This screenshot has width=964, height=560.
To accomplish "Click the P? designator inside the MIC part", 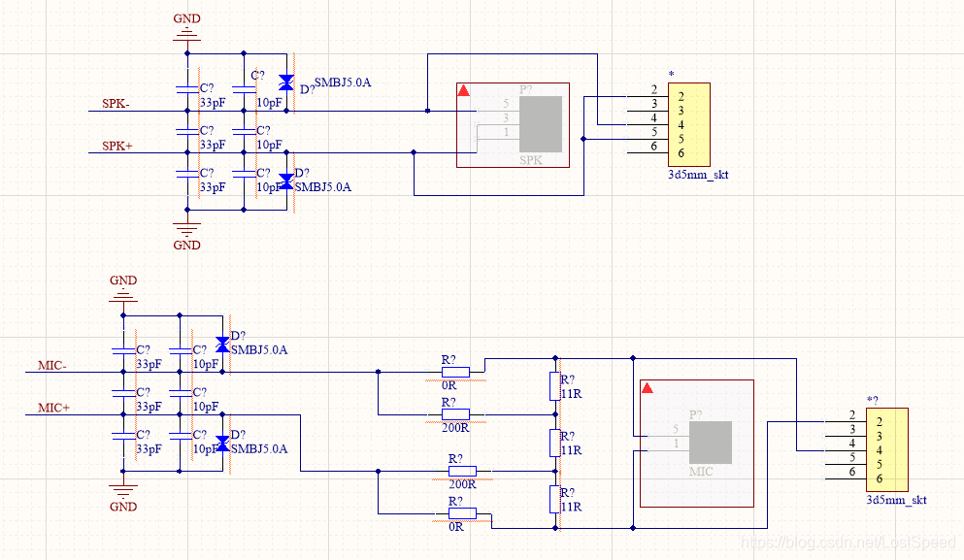I will tap(695, 415).
